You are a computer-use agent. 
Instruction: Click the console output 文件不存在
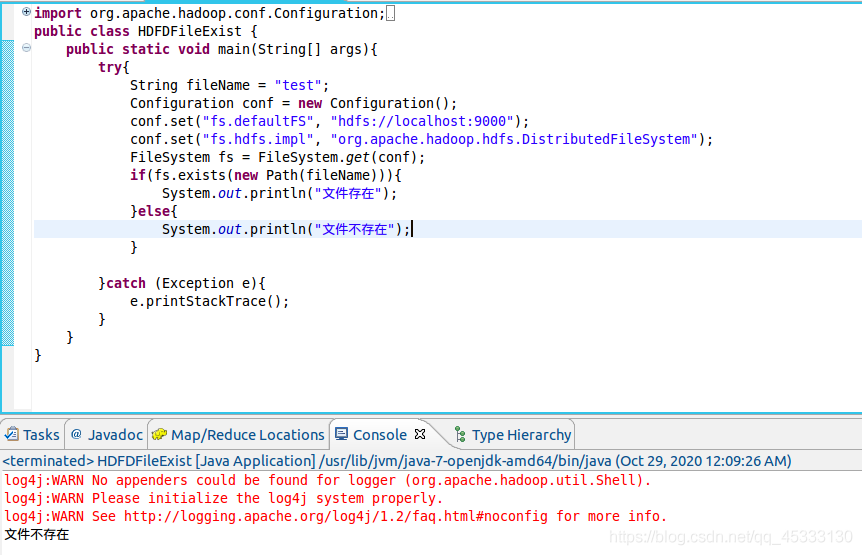(x=37, y=534)
